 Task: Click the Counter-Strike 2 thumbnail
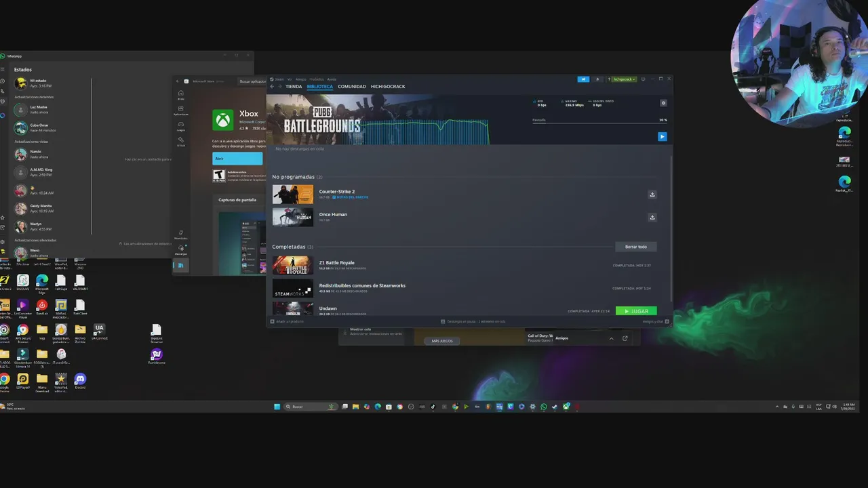293,195
